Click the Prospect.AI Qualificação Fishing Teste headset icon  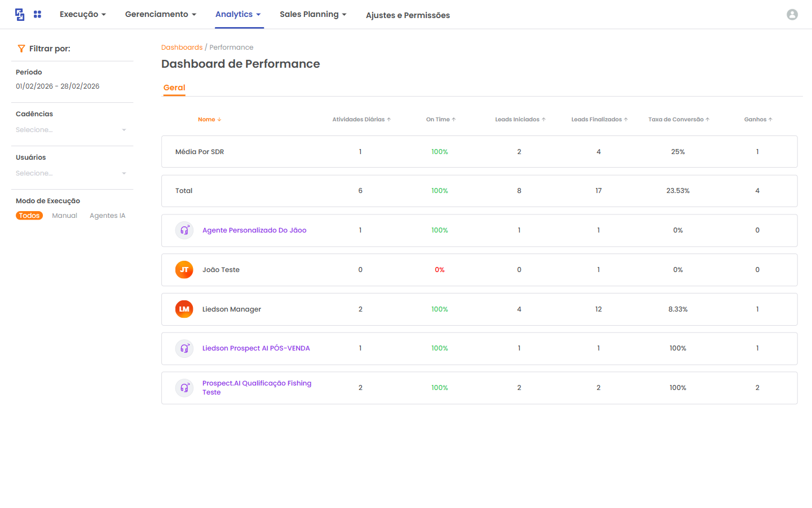pos(184,388)
